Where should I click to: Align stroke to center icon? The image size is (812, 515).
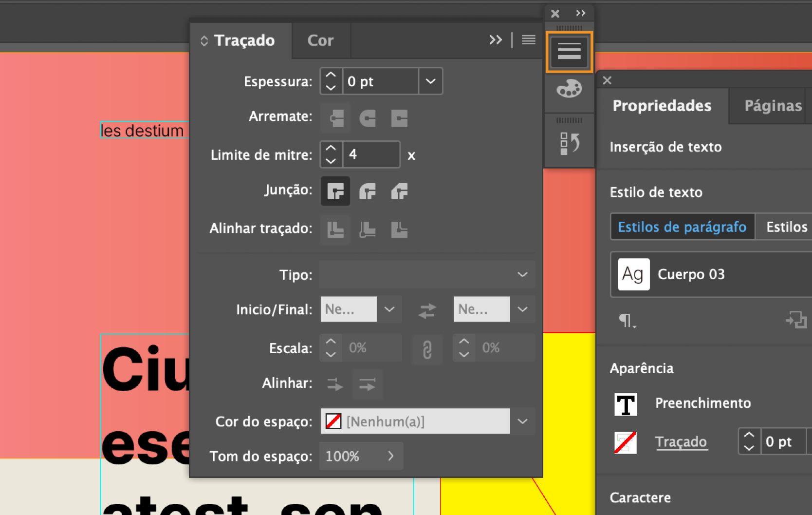335,229
